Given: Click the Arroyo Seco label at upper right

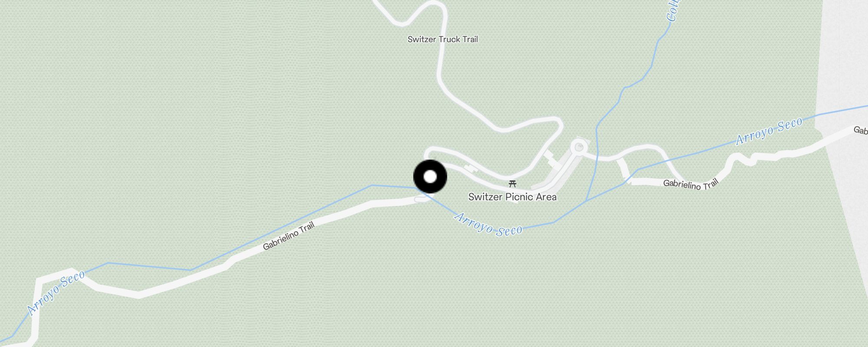Looking at the screenshot, I should pos(769,131).
